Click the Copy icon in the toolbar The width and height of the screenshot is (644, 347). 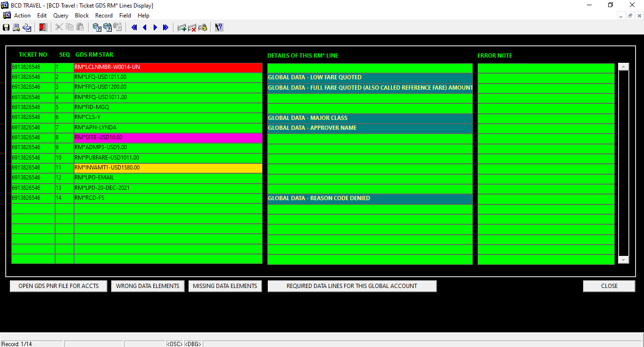69,27
